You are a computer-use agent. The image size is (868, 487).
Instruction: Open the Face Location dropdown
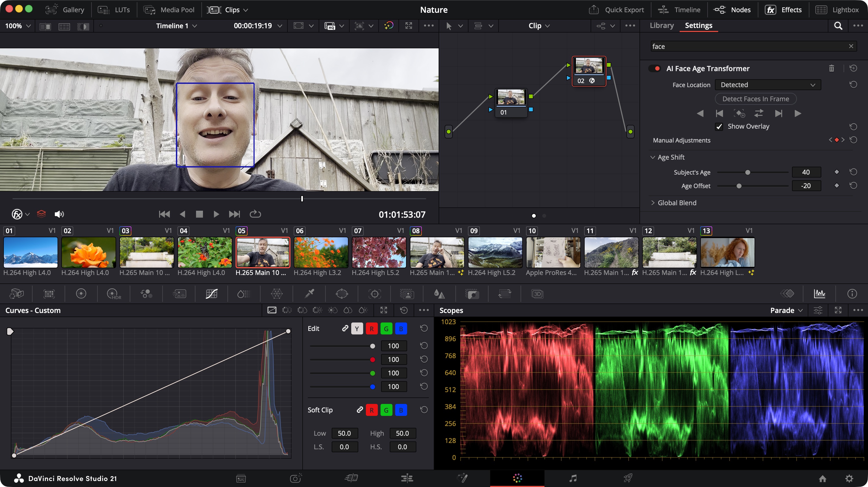768,85
